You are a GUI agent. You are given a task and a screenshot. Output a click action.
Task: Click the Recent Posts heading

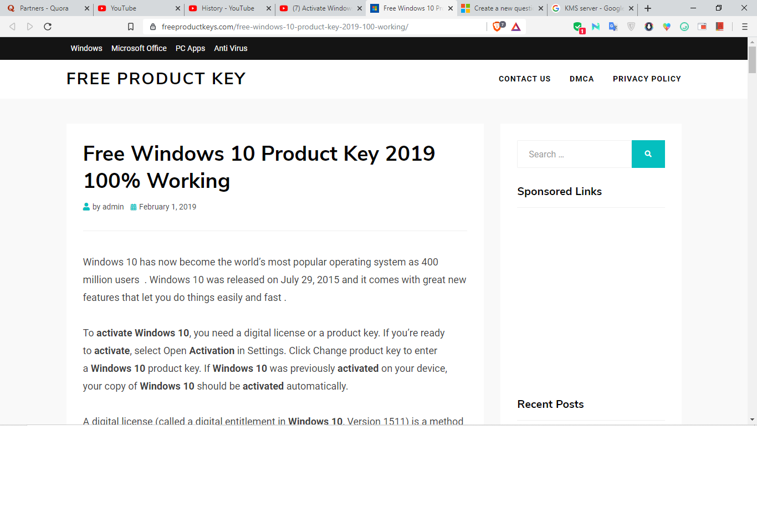coord(550,404)
